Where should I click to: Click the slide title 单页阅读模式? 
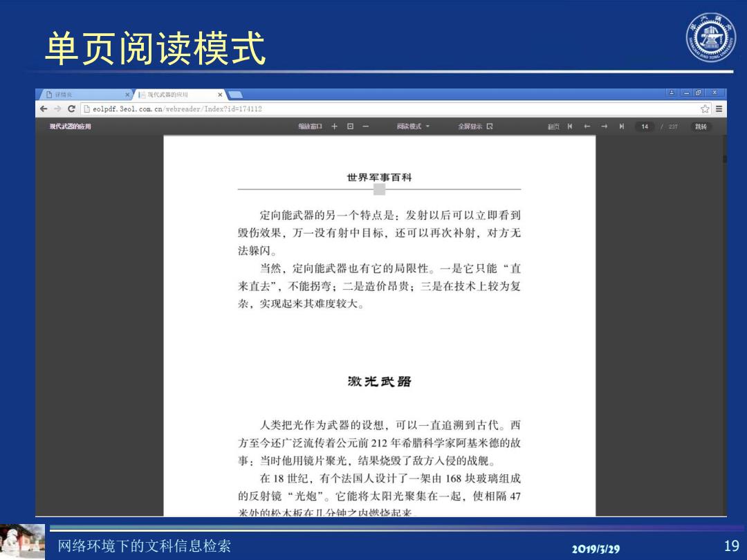click(156, 48)
